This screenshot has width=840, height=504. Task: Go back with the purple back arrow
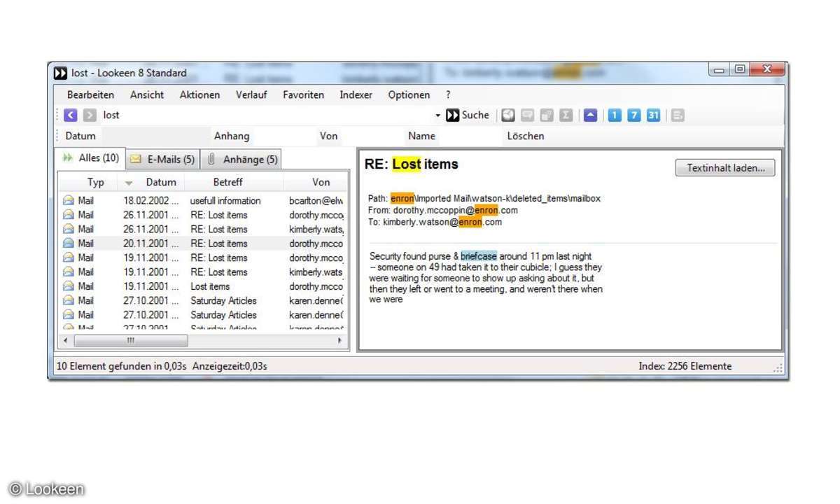[70, 115]
